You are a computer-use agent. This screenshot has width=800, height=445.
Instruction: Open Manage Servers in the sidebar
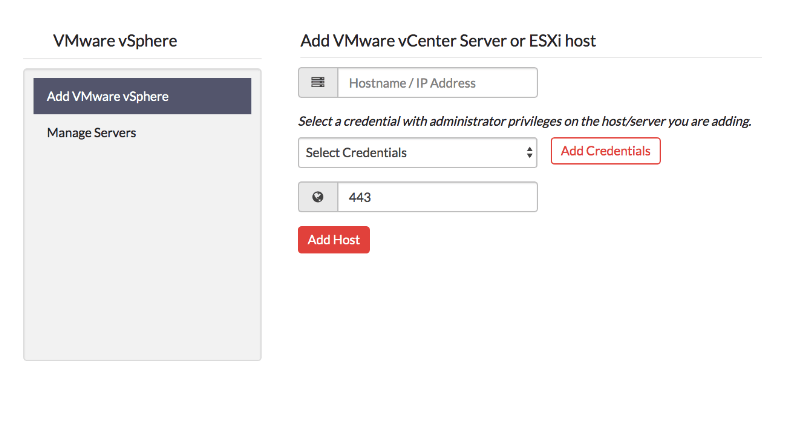point(91,132)
